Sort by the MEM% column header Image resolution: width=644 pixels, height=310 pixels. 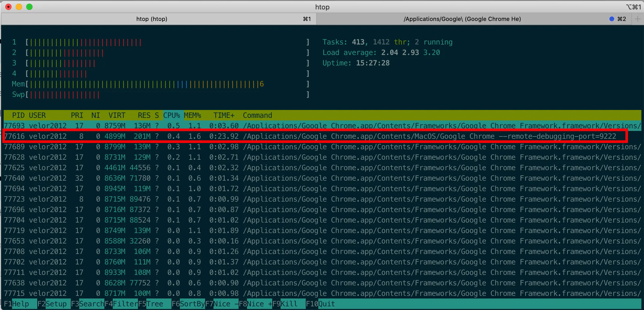[x=192, y=115]
